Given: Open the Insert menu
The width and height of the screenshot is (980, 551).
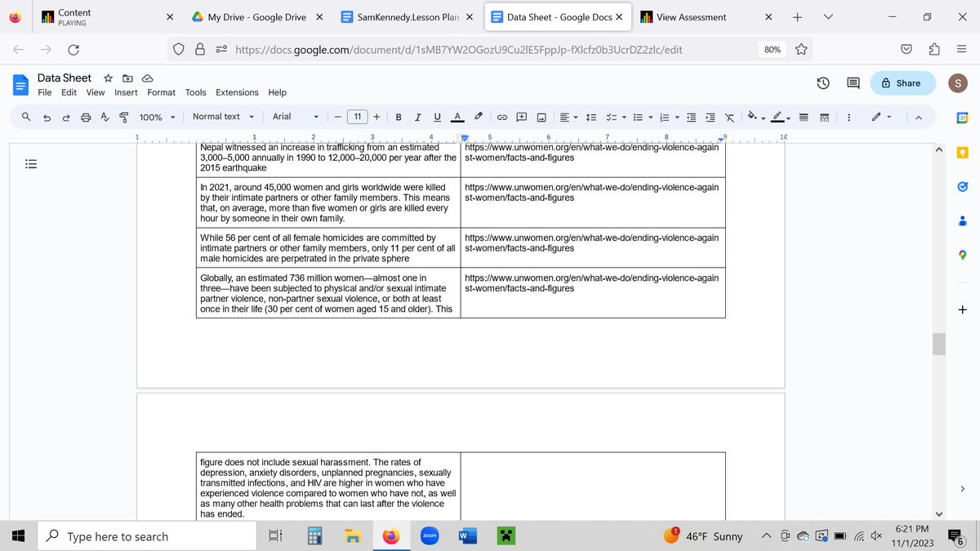Looking at the screenshot, I should [x=126, y=92].
